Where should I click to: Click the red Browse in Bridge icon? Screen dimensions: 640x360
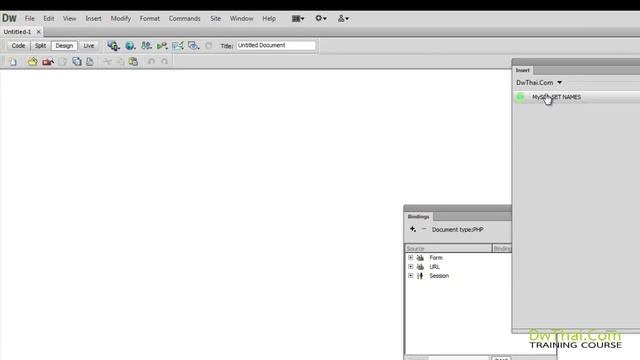click(48, 62)
